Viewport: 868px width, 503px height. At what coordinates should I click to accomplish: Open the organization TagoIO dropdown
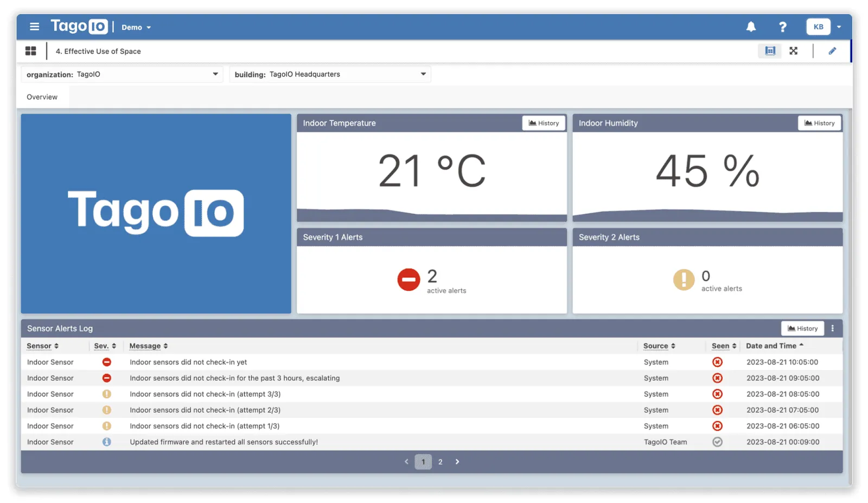tap(215, 74)
